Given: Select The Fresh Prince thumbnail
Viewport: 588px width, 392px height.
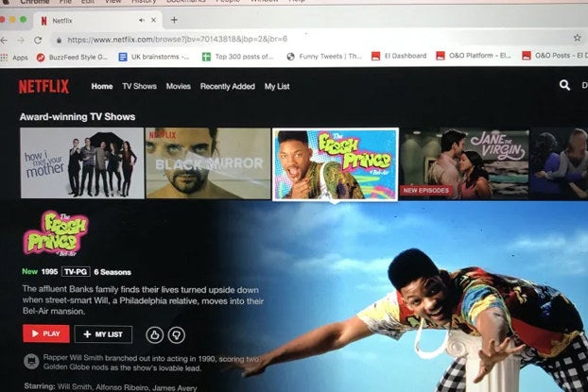Looking at the screenshot, I should click(336, 164).
